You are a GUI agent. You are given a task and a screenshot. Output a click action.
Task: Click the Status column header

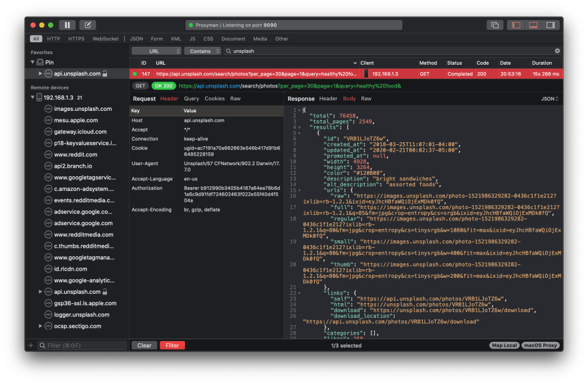454,63
